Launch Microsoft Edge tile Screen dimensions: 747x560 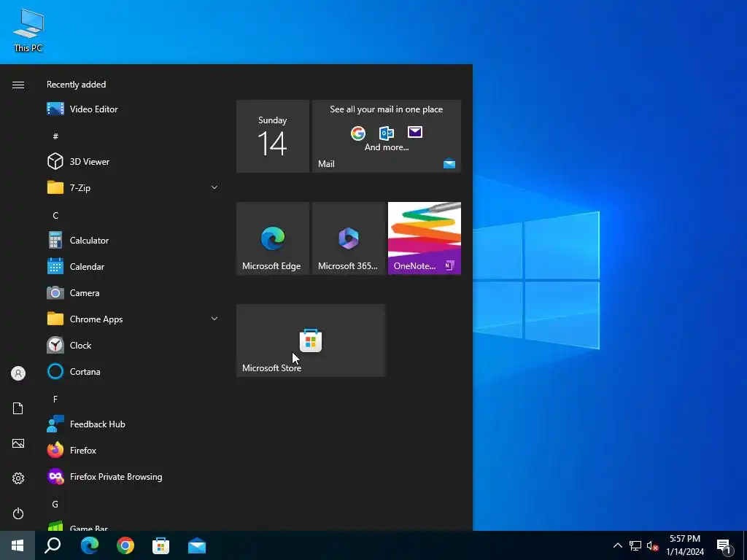tap(273, 238)
